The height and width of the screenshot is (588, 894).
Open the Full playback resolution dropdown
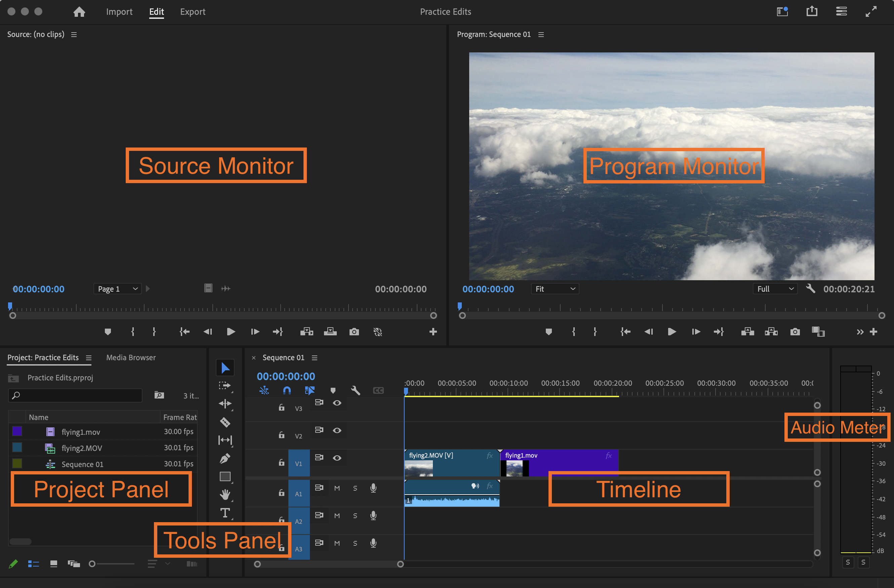pos(775,289)
